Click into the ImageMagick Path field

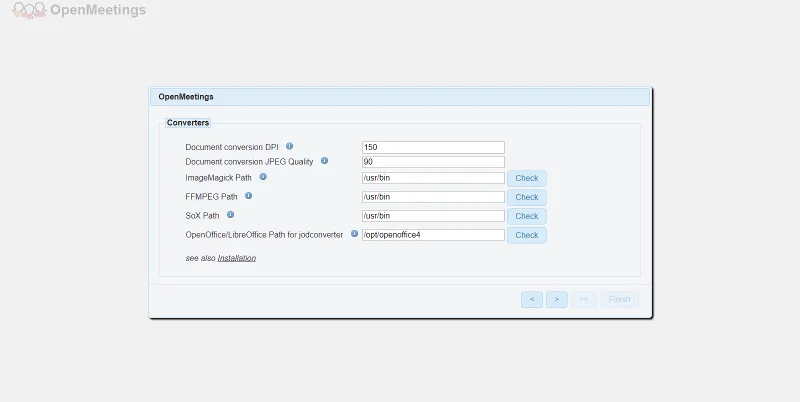coord(433,178)
